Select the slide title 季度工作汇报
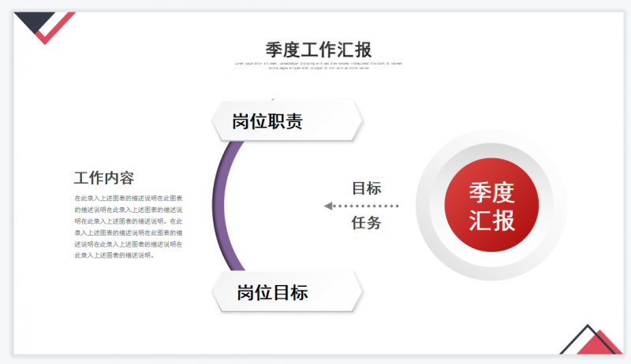631x364 pixels. (319, 50)
